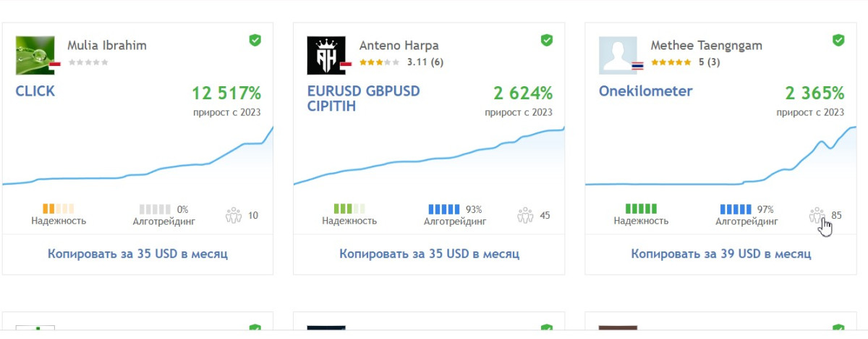Open Methee Taengngam's default avatar

(618, 56)
